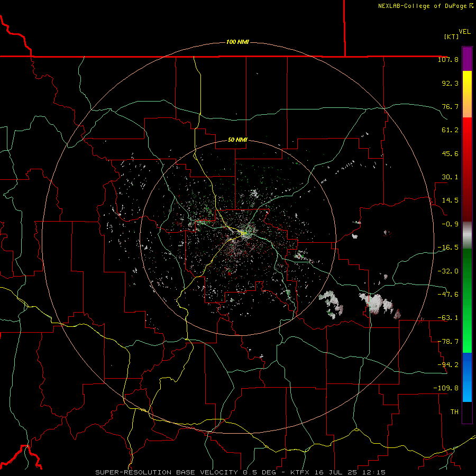
Task: Click the -109.8 legend value
Action: tap(446, 388)
